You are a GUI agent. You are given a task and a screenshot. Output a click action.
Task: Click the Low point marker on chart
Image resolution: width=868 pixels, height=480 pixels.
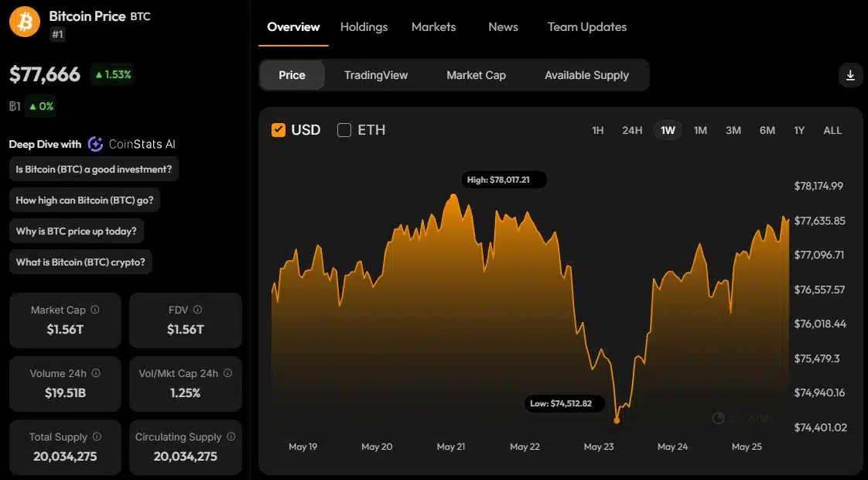(617, 420)
